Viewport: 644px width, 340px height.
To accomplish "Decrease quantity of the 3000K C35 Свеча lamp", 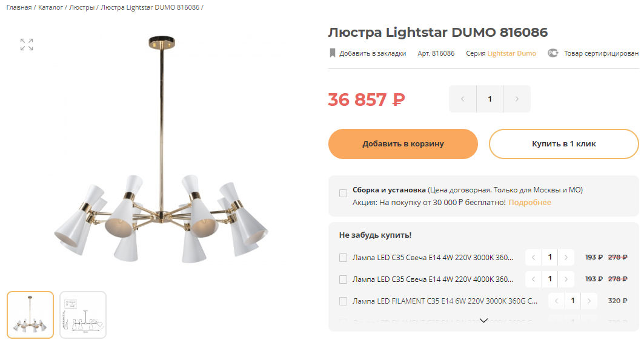I will coord(534,258).
